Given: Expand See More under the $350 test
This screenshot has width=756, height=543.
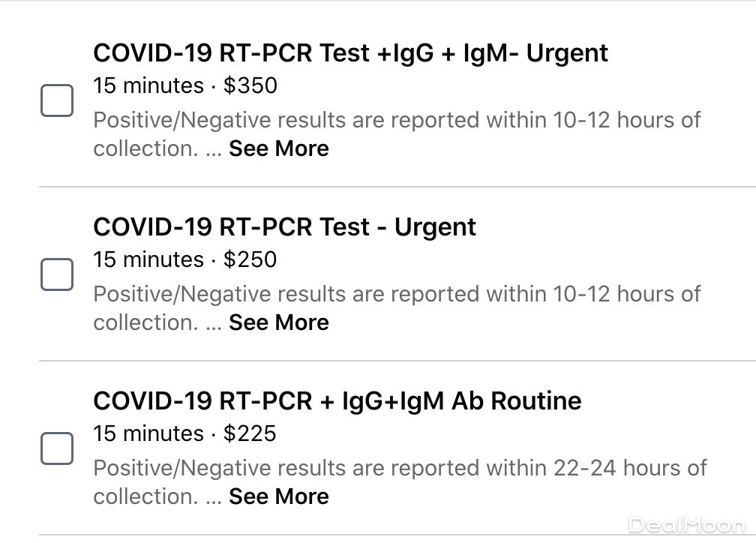Looking at the screenshot, I should click(279, 148).
